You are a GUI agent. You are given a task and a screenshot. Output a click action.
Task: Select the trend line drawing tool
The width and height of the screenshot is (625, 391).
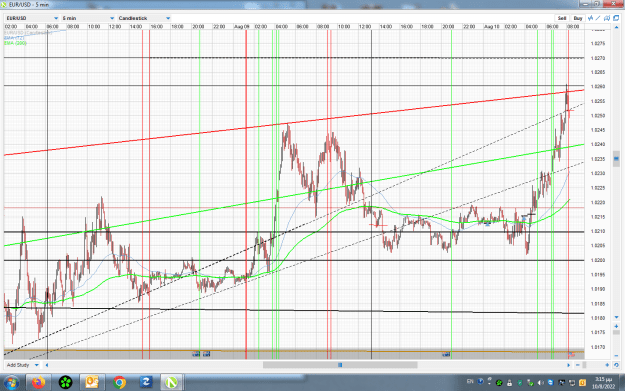(x=598, y=18)
